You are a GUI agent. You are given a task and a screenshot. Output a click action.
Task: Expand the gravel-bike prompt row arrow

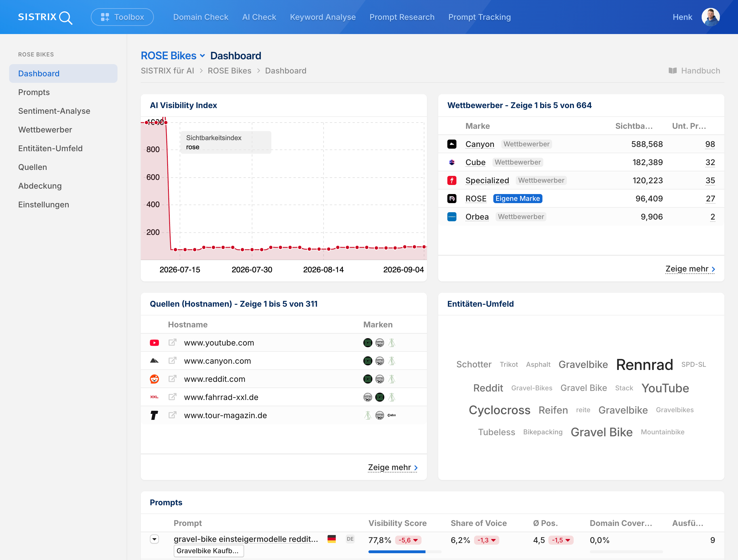[x=154, y=539]
